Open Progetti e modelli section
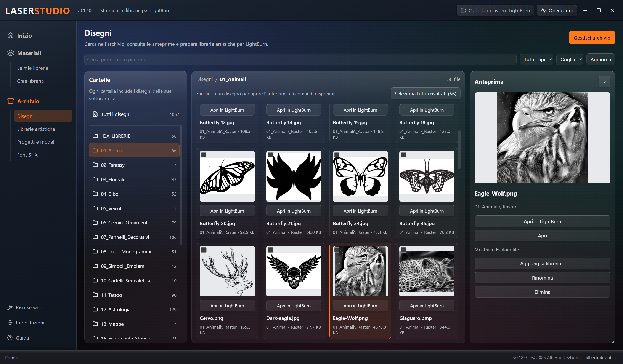 (x=37, y=142)
